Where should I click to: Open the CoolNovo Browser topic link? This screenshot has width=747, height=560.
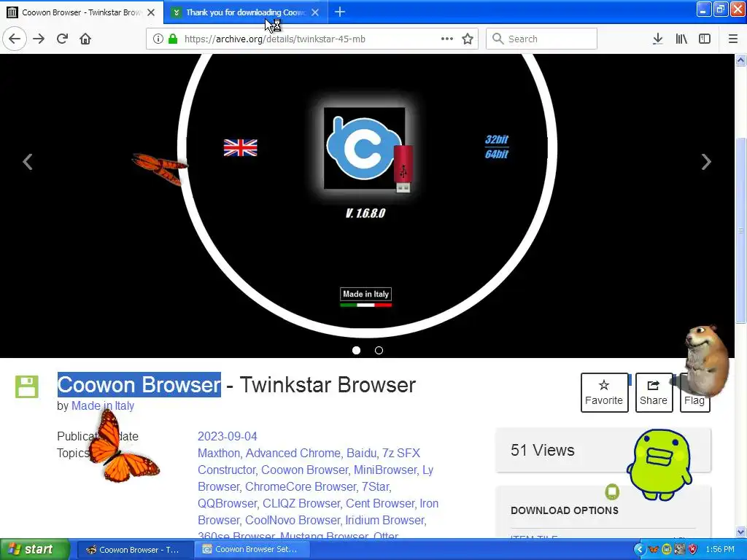coord(293,520)
